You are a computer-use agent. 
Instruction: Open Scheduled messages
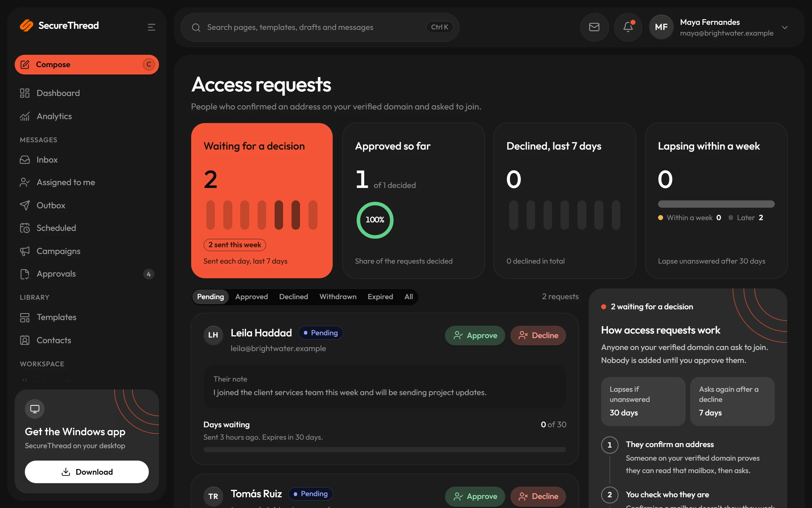[87, 228]
